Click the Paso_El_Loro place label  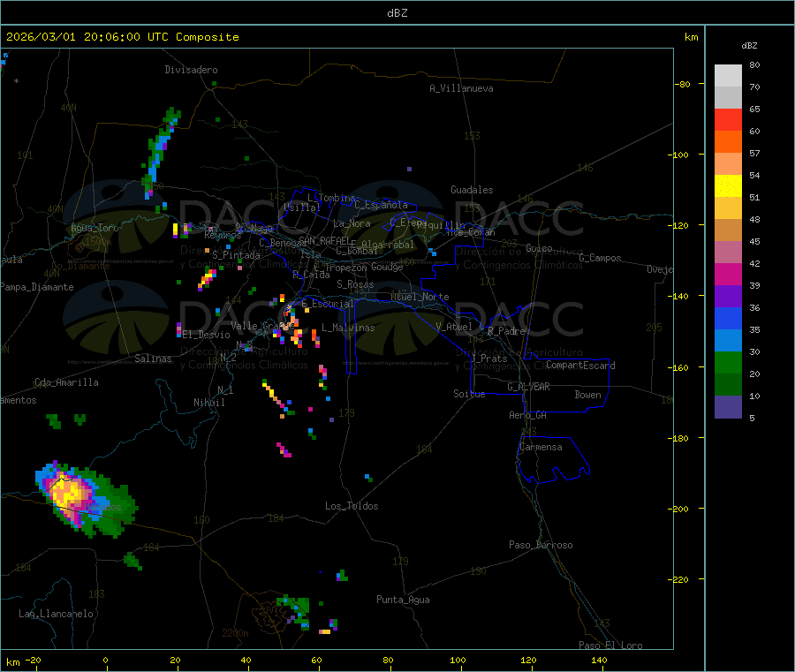(610, 646)
